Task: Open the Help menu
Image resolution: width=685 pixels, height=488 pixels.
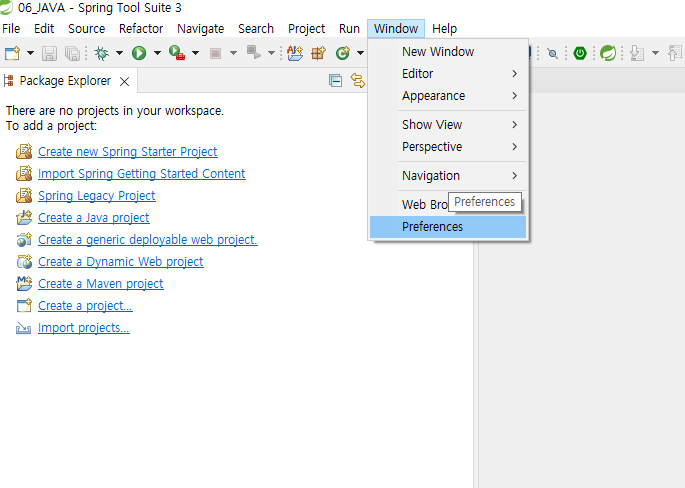Action: (444, 29)
